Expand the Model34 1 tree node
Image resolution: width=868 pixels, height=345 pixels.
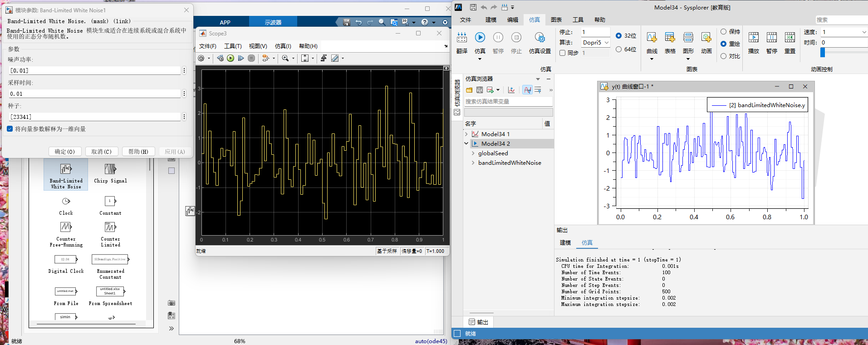coord(466,134)
